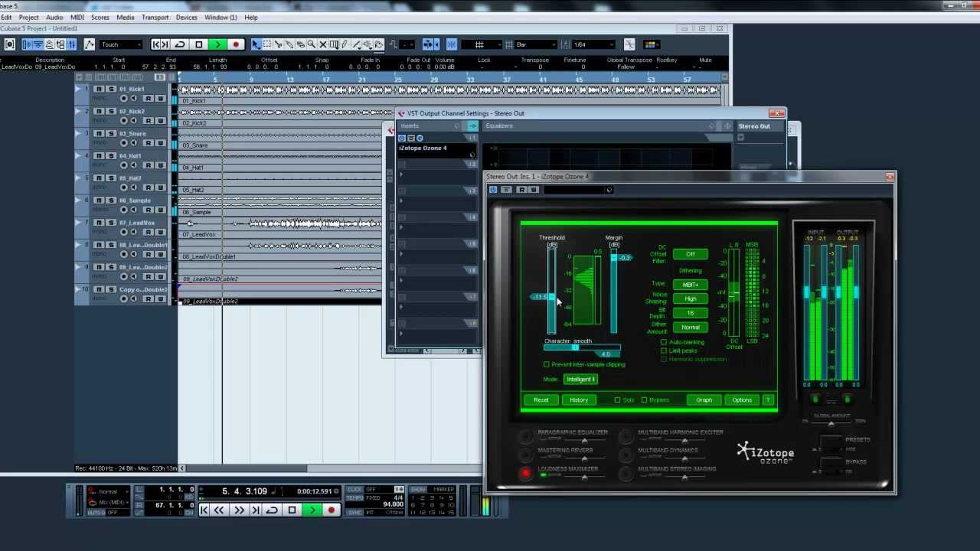This screenshot has width=980, height=551.
Task: Start playback from the transport panel
Action: (312, 510)
